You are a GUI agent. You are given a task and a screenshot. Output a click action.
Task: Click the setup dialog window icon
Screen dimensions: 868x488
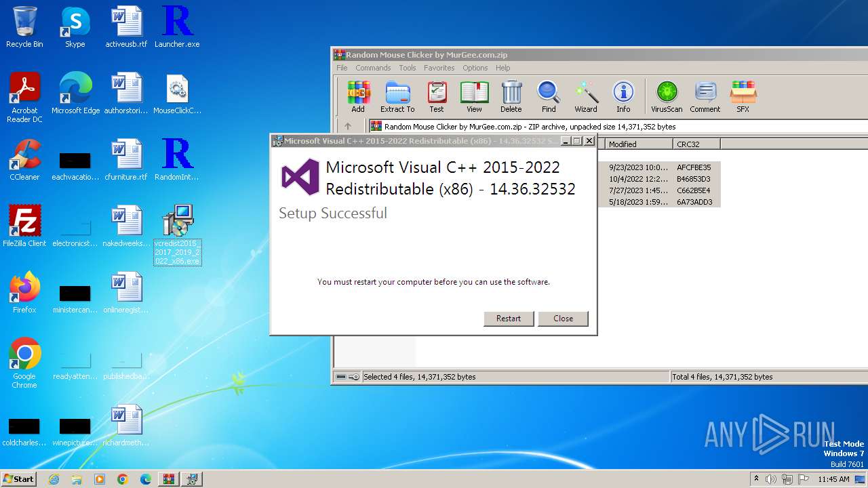click(x=277, y=141)
